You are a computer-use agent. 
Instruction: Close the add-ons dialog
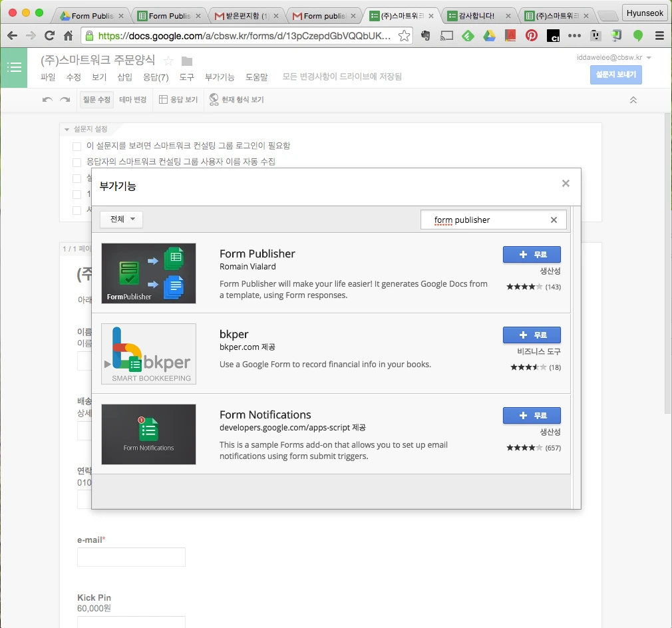click(566, 184)
